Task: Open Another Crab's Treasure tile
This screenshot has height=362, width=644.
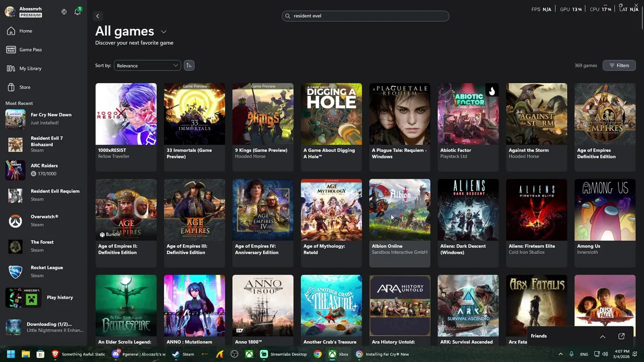Action: (331, 310)
